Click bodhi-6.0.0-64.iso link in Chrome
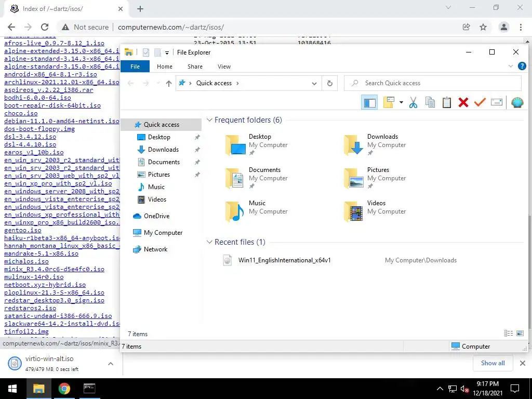 [37, 98]
